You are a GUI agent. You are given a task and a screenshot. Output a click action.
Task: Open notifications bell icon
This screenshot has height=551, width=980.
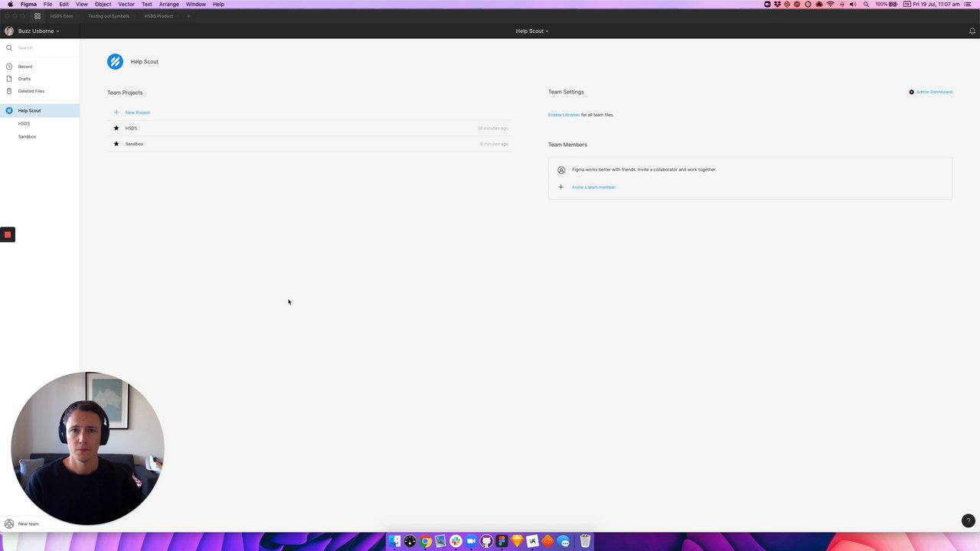(x=972, y=31)
